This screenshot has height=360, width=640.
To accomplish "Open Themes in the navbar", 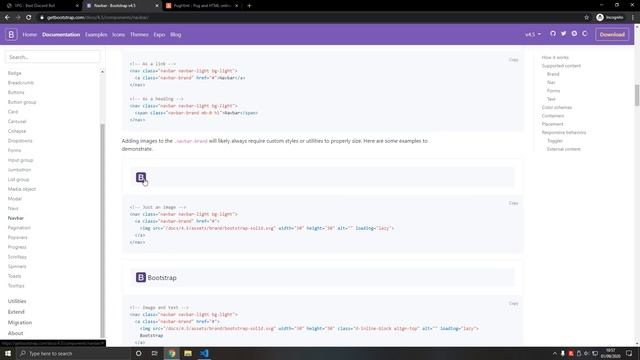I will 139,35.
